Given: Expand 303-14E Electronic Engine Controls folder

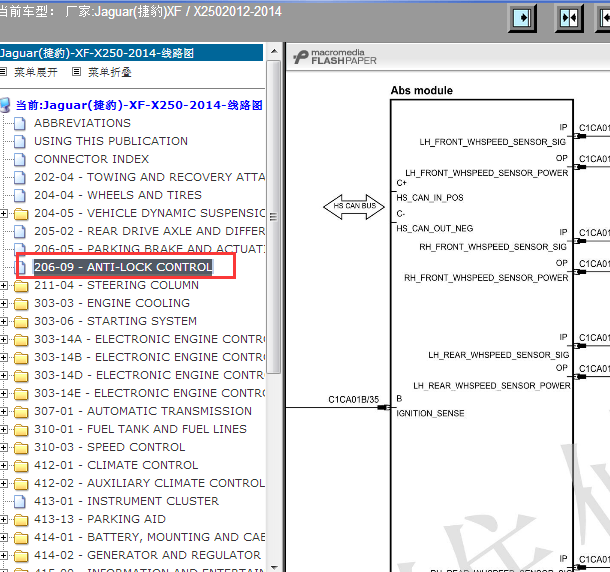Looking at the screenshot, I should (4, 393).
